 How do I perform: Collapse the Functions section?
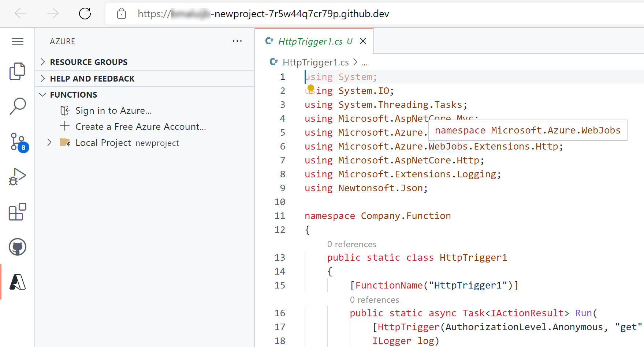coord(145,94)
